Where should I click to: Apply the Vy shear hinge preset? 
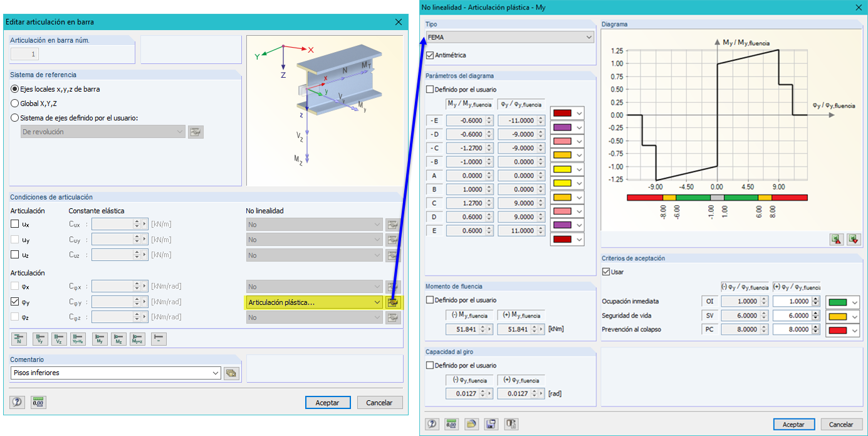pyautogui.click(x=40, y=339)
